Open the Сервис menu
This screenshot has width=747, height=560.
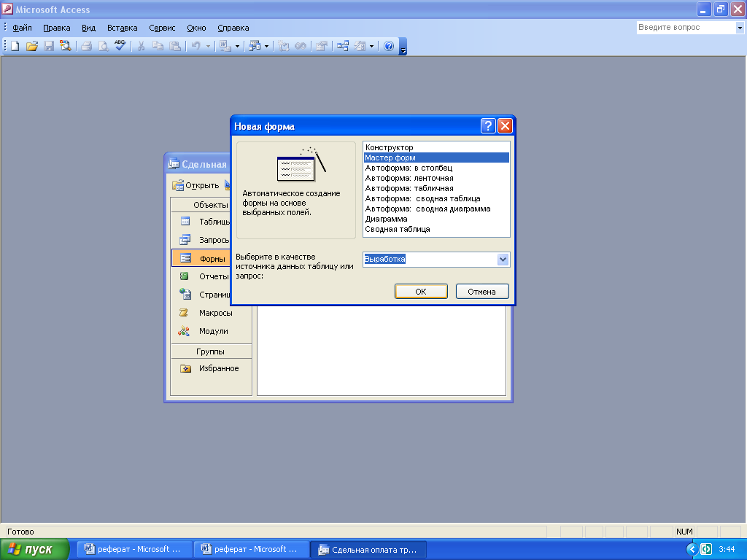click(x=162, y=28)
